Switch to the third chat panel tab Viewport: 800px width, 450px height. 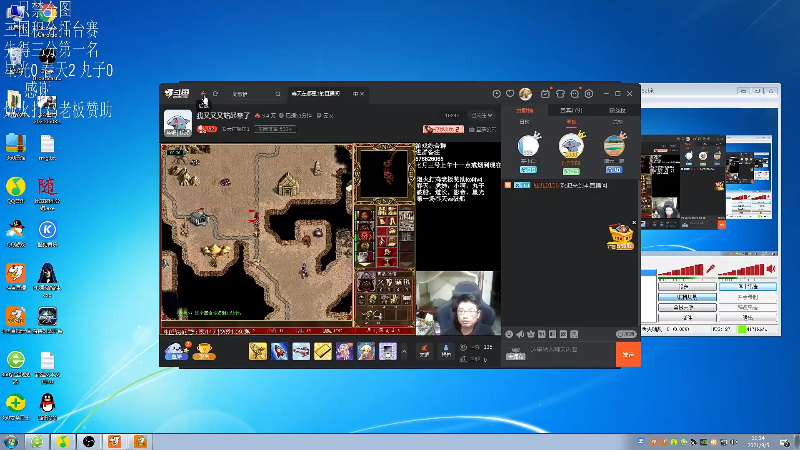click(x=617, y=110)
